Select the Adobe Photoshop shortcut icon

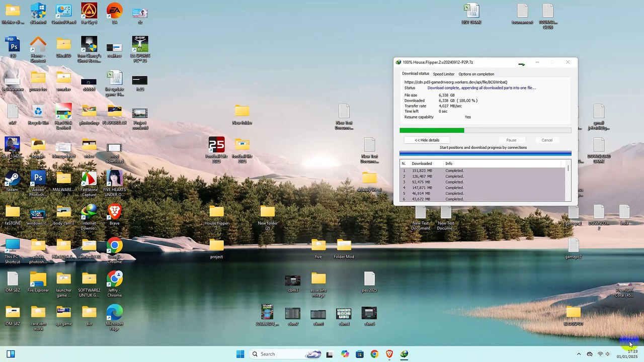click(x=38, y=184)
